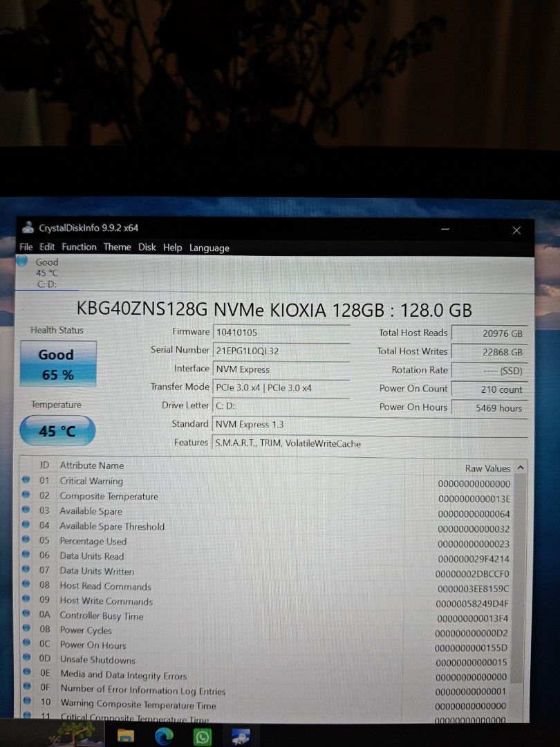
Task: Click the Serial Number field 21EPG1L0QL32
Action: [281, 351]
